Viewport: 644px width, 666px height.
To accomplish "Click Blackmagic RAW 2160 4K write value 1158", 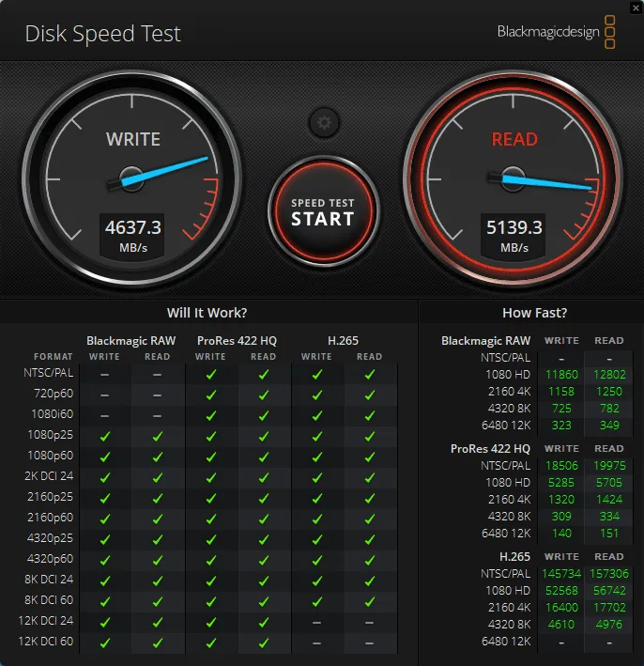I will pyautogui.click(x=561, y=392).
